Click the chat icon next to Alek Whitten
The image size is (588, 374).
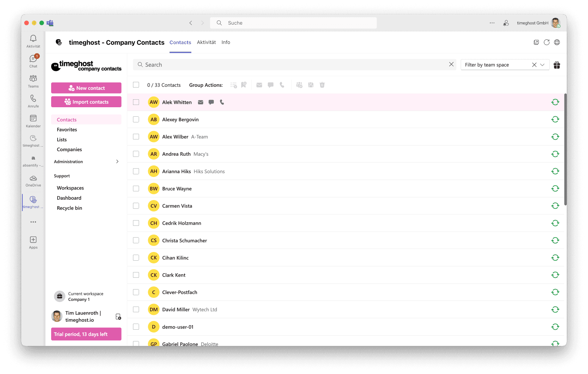tap(211, 102)
